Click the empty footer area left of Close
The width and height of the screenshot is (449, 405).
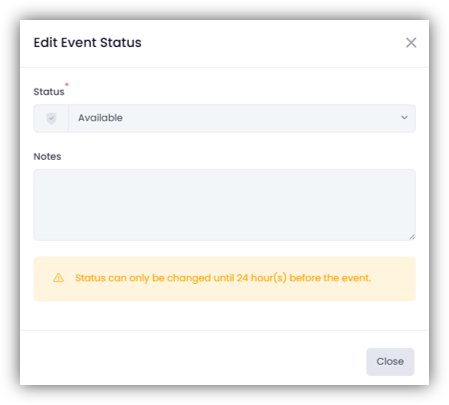tap(193, 362)
